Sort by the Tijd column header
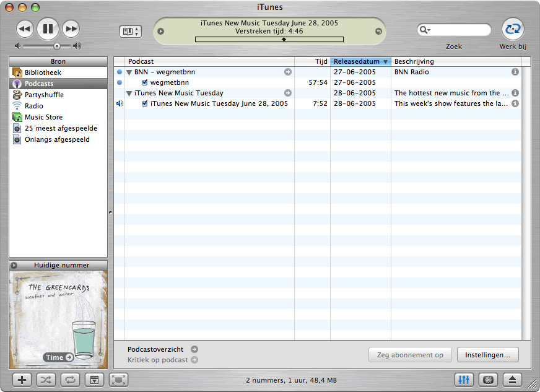540x392 pixels. pos(312,61)
